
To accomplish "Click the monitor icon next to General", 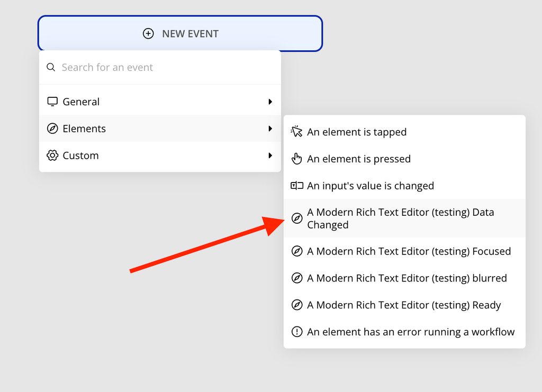I will click(x=52, y=102).
